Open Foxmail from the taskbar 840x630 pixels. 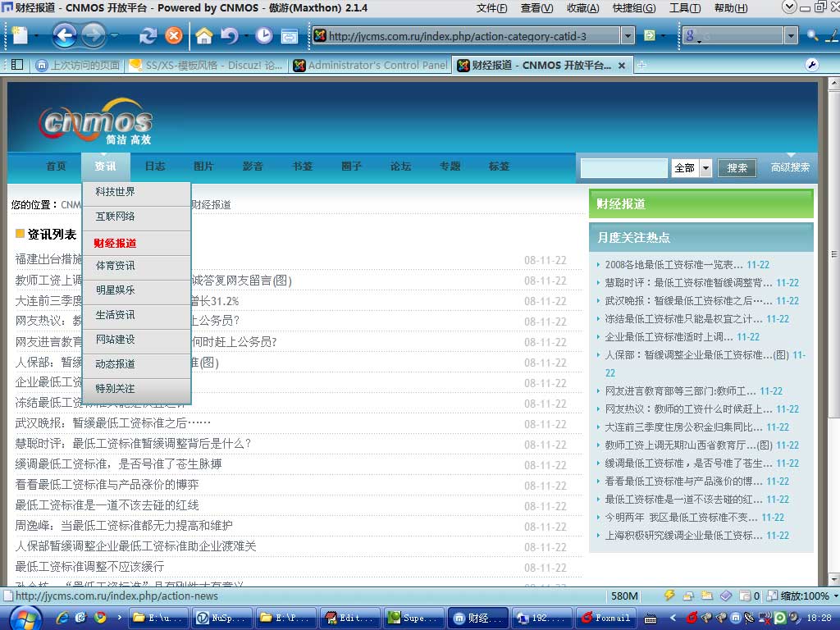point(605,618)
